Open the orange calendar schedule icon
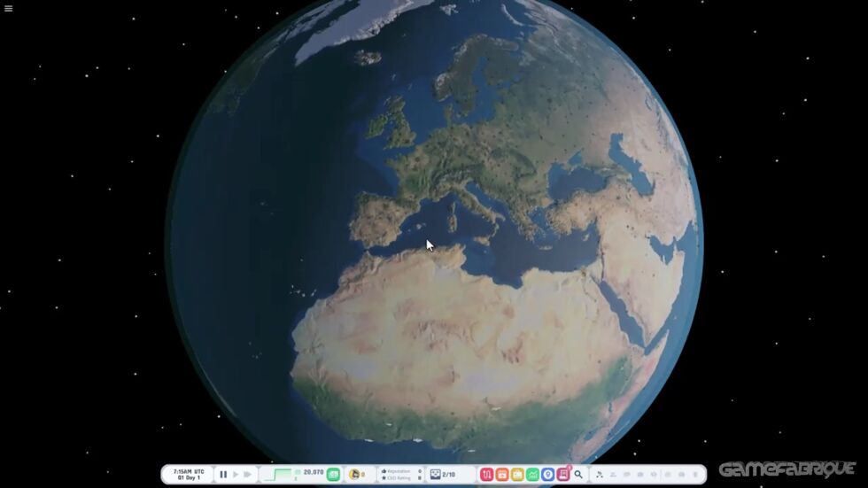 point(502,475)
